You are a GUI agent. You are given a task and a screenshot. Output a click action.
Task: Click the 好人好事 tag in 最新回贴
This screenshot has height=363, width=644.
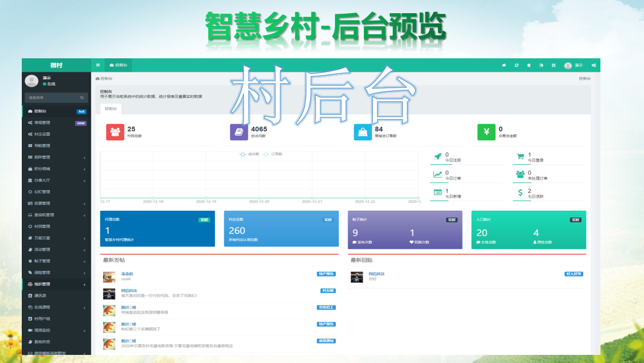point(574,274)
